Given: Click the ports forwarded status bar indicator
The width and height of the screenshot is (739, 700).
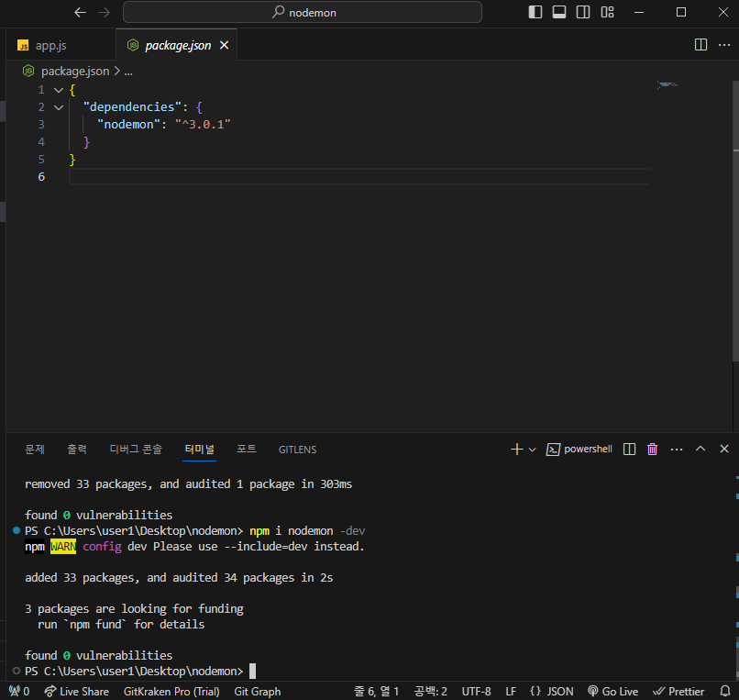Looking at the screenshot, I should (19, 692).
